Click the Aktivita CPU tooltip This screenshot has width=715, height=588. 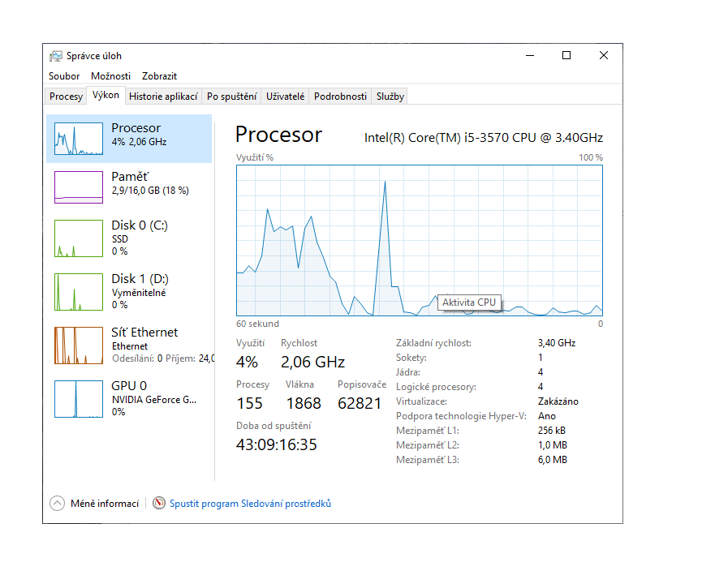point(469,303)
